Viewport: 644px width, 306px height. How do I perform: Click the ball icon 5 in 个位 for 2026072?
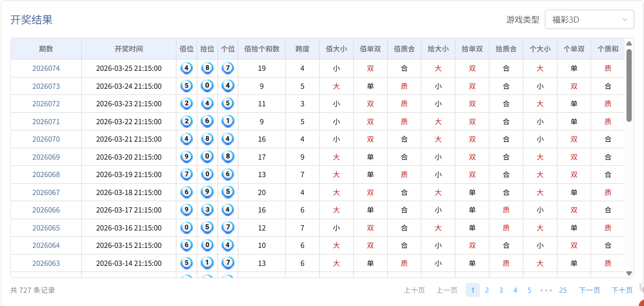(x=227, y=103)
